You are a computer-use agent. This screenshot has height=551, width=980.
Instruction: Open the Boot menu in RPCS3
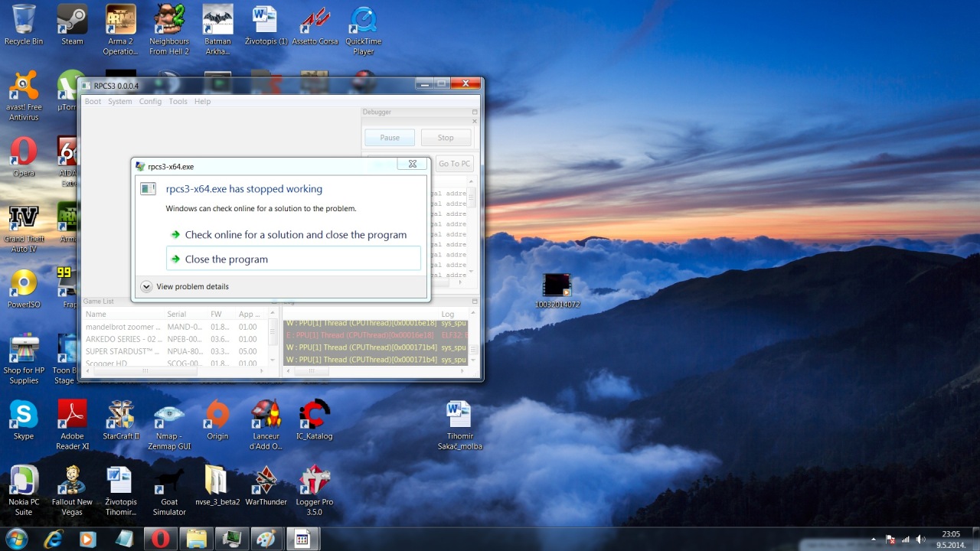point(93,101)
